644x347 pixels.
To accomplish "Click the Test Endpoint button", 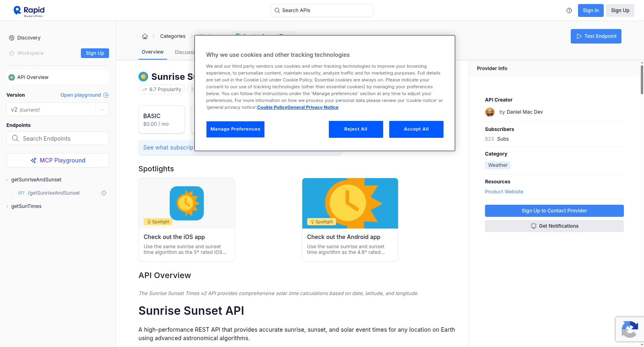I will pyautogui.click(x=596, y=36).
